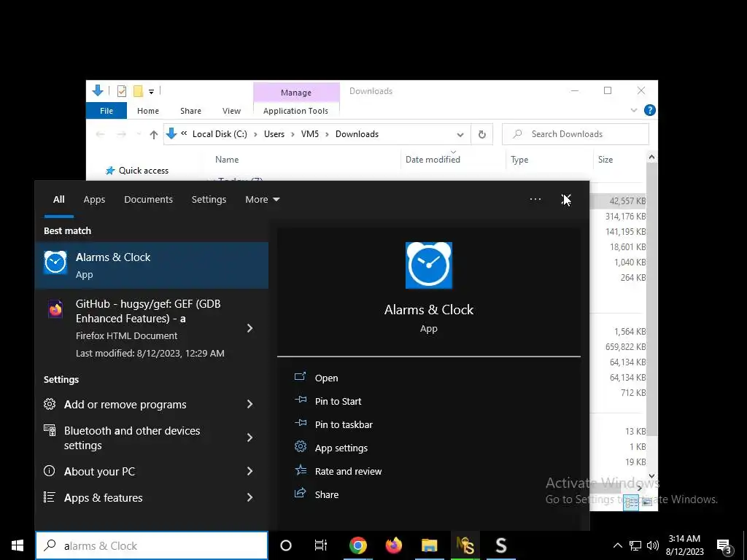
Task: Go up one folder level in Explorer
Action: pyautogui.click(x=153, y=135)
